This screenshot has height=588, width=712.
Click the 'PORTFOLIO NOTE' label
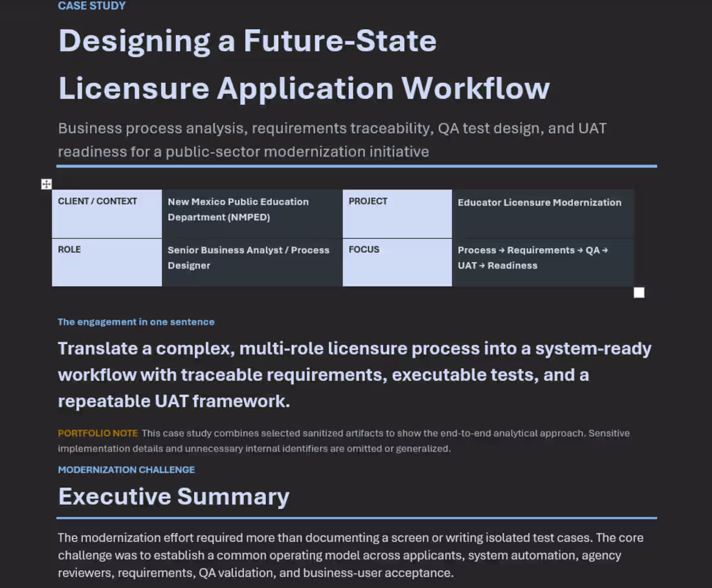(98, 433)
